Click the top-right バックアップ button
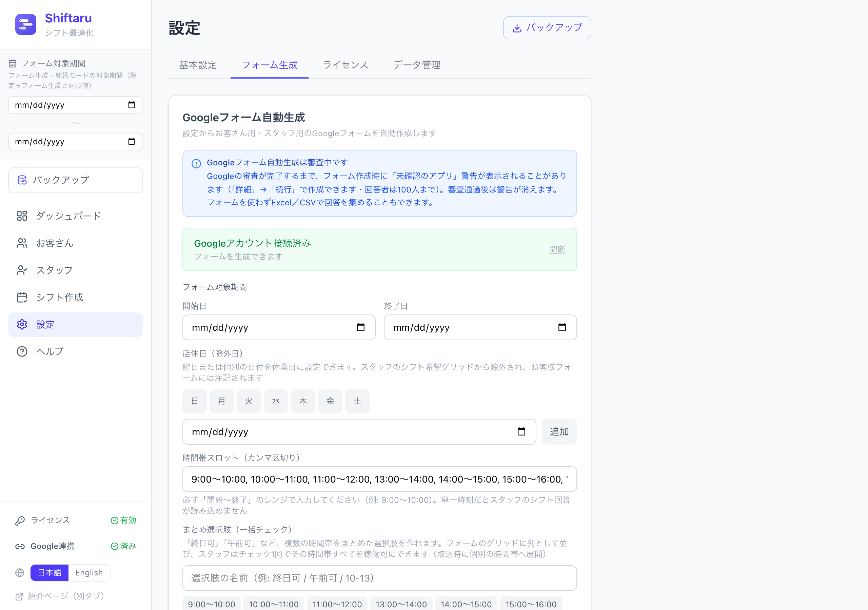Image resolution: width=868 pixels, height=610 pixels. (x=547, y=28)
